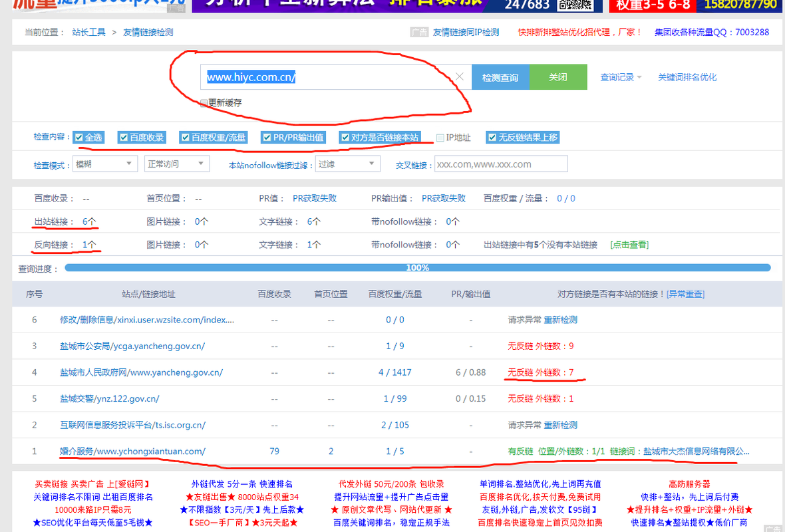Click the green 关闭 button
Image resolution: width=785 pixels, height=532 pixels.
tap(557, 77)
